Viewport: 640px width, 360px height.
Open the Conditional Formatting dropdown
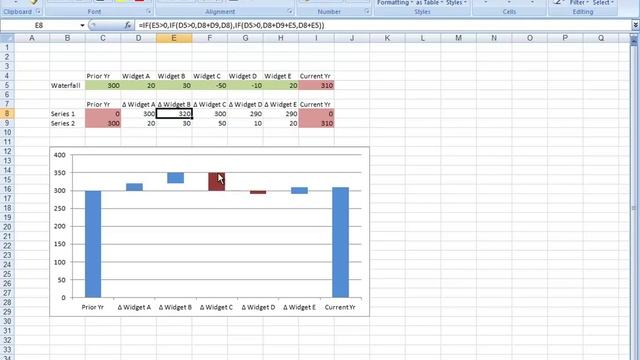point(395,3)
